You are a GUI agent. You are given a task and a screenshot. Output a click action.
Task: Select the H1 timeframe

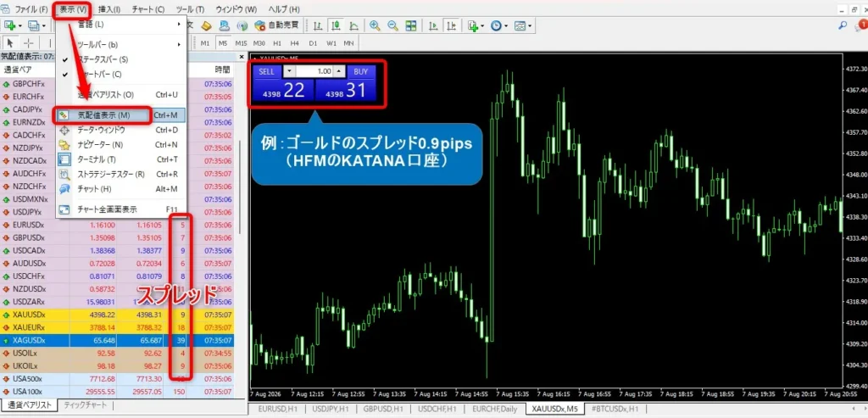277,43
